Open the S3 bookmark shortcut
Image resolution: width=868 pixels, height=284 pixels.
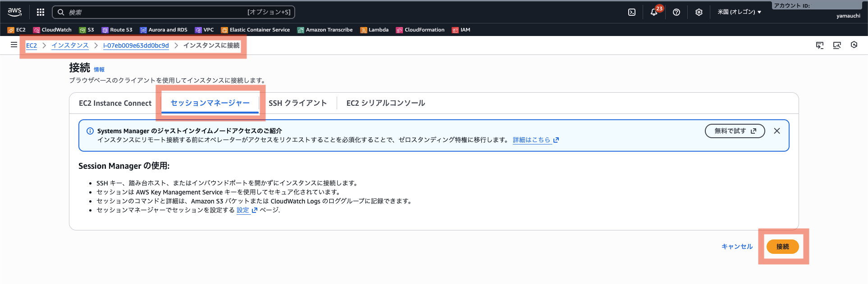(x=87, y=30)
